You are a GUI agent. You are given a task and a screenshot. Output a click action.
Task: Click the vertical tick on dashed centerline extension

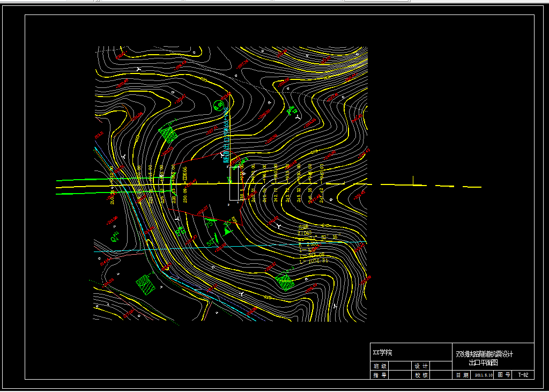pyautogui.click(x=413, y=180)
